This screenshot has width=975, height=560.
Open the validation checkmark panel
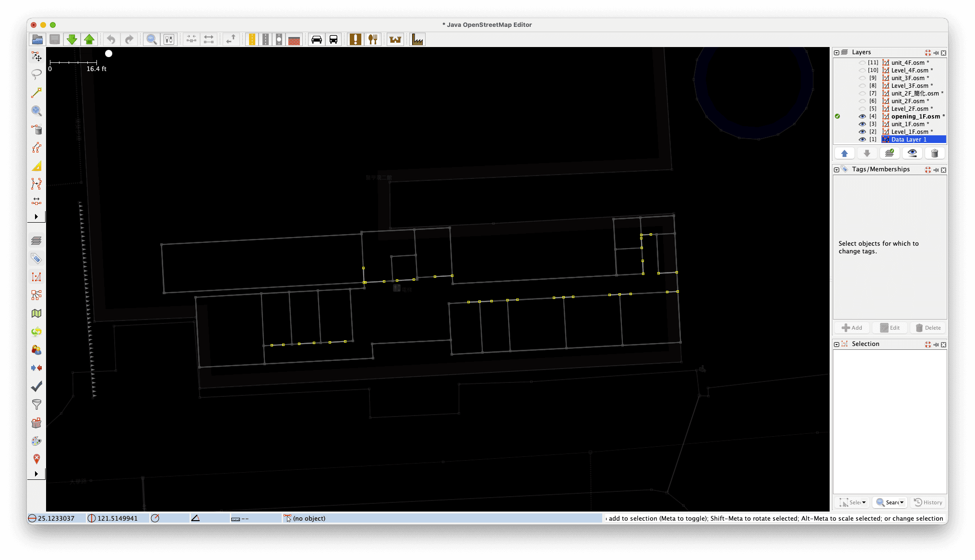[36, 386]
